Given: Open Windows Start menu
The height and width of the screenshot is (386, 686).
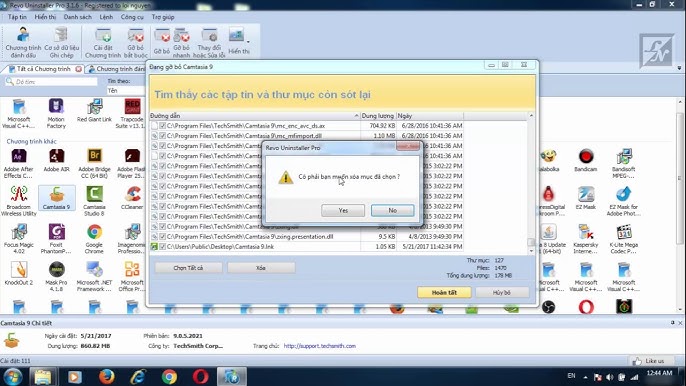Looking at the screenshot, I should coord(12,376).
